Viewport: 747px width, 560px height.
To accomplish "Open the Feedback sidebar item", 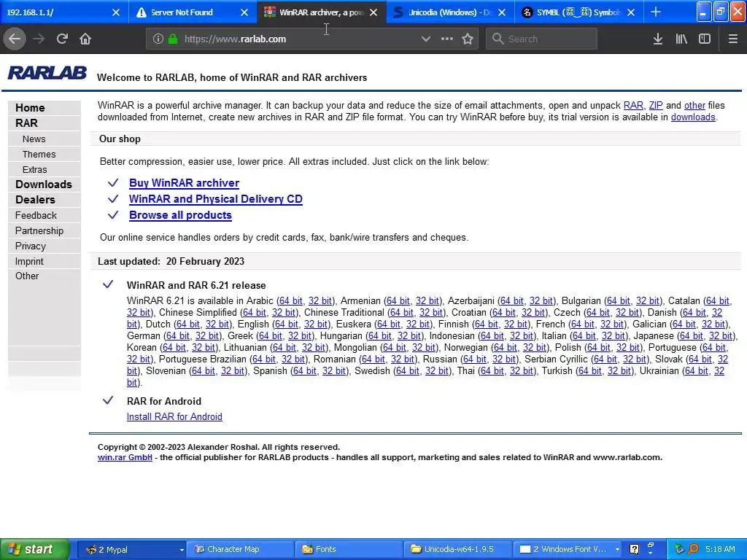I will click(36, 215).
